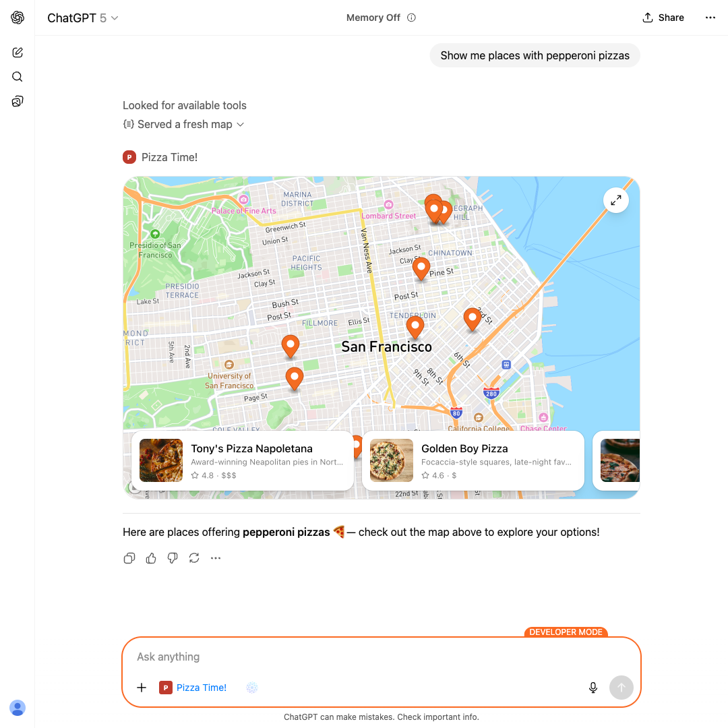Click the Palace of Fine Arts marker

[243, 200]
